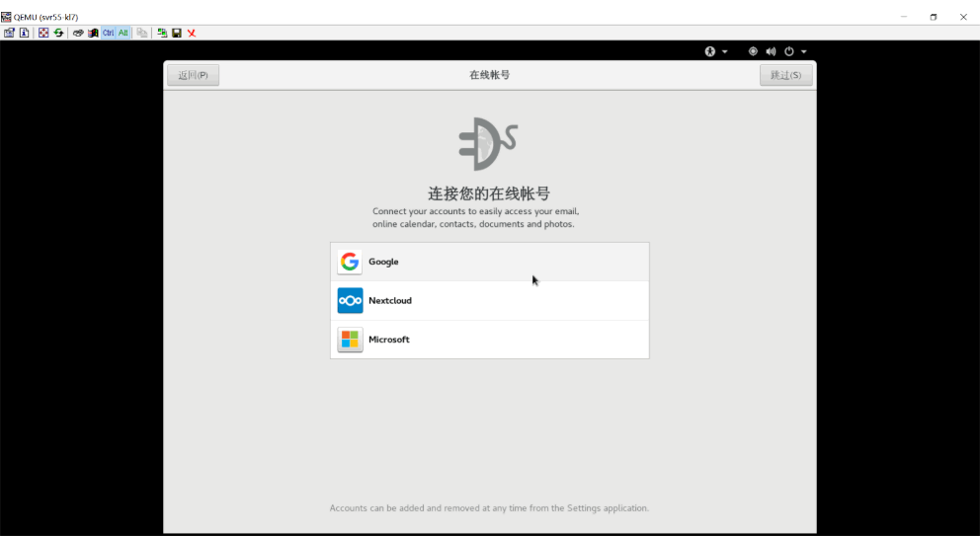The width and height of the screenshot is (980, 536).
Task: Select the Microsoft account row
Action: point(489,340)
